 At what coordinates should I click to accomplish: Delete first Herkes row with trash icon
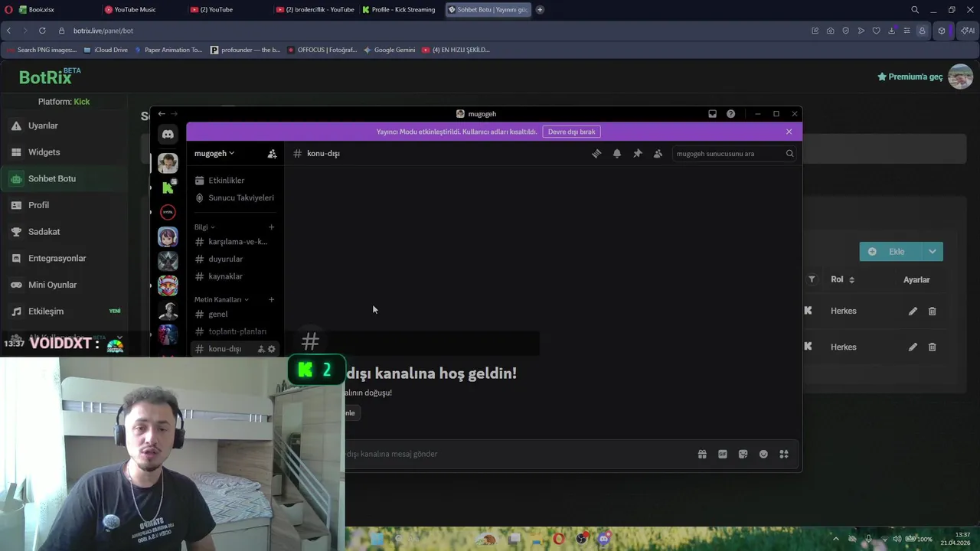click(932, 311)
